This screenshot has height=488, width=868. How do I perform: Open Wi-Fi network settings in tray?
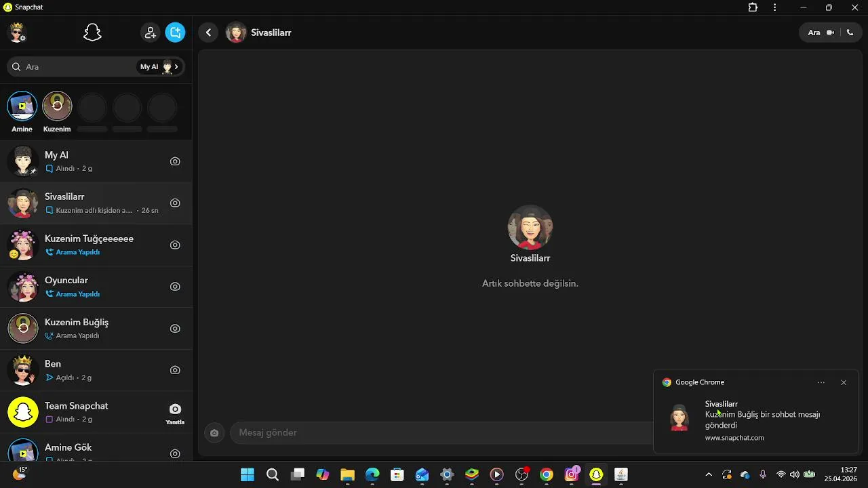781,474
